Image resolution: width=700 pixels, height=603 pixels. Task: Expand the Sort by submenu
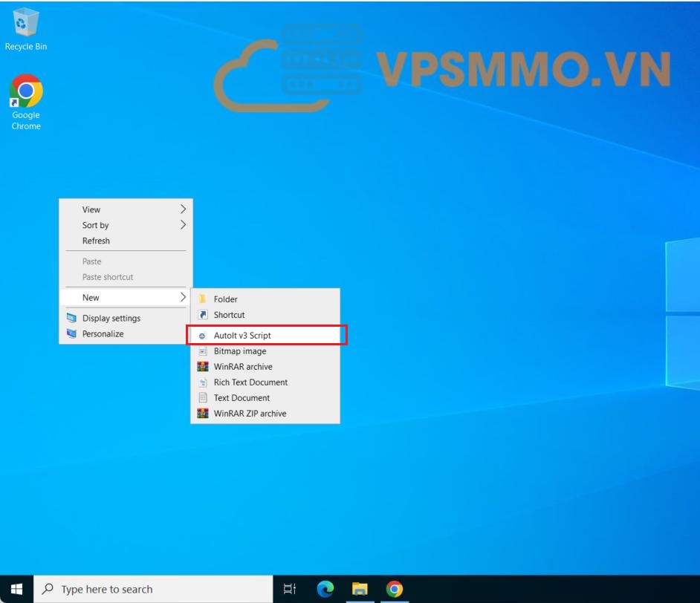96,225
